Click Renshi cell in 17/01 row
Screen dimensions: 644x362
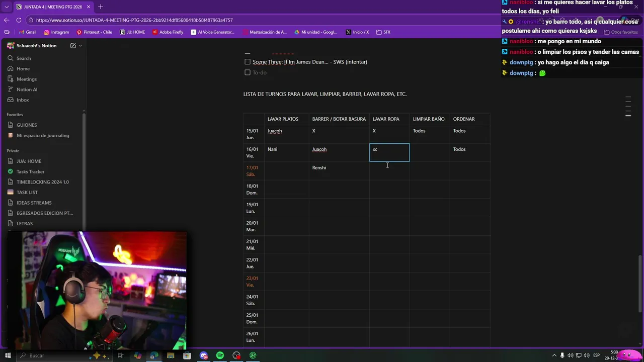[339, 171]
